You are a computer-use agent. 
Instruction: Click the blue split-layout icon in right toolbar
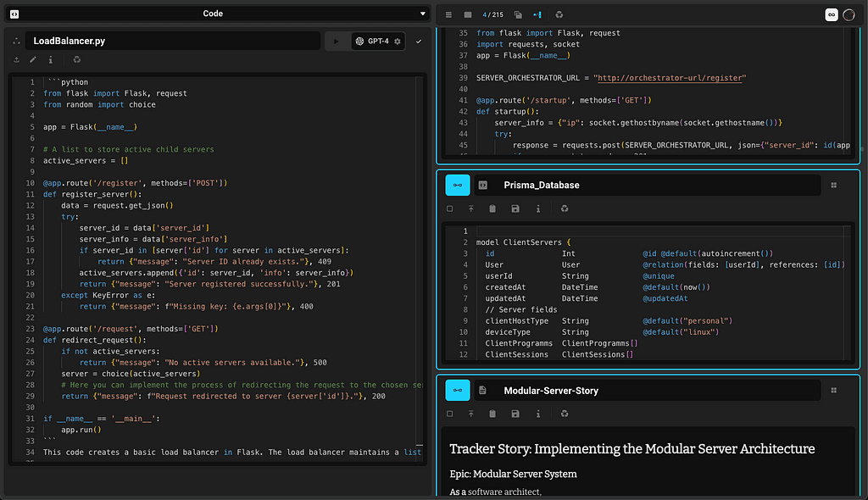point(537,15)
